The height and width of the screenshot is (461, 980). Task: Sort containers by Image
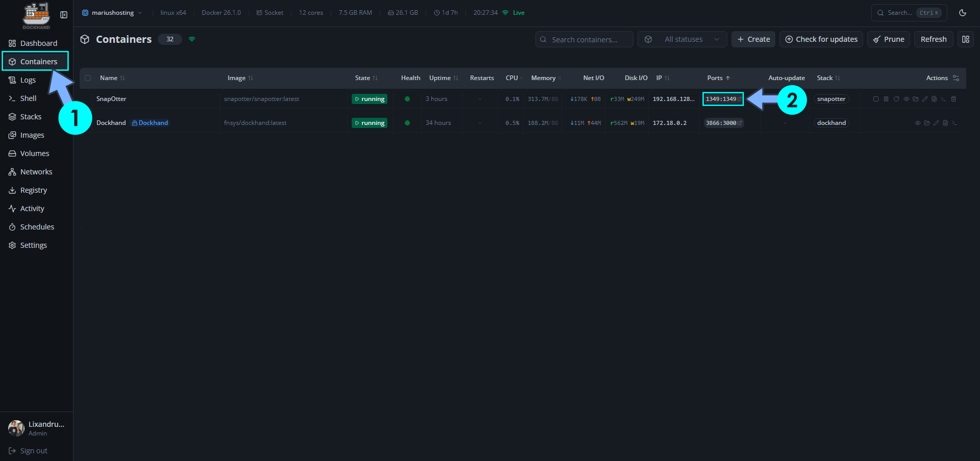pyautogui.click(x=240, y=78)
